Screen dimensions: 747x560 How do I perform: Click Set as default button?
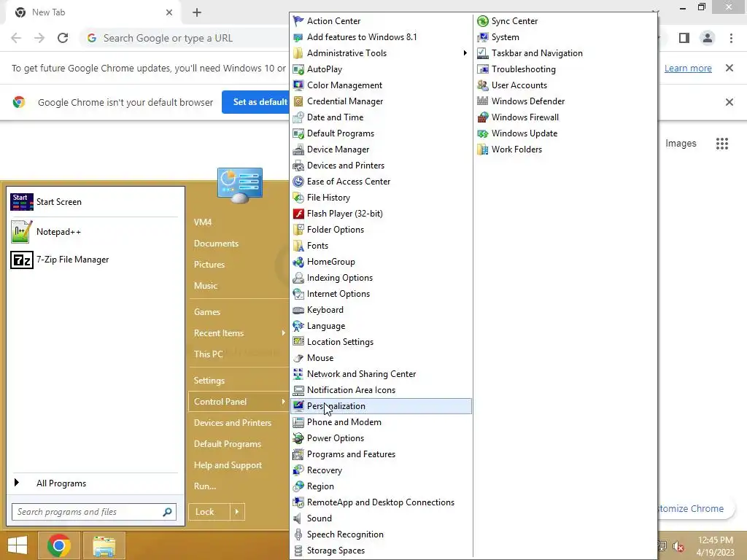click(x=255, y=102)
